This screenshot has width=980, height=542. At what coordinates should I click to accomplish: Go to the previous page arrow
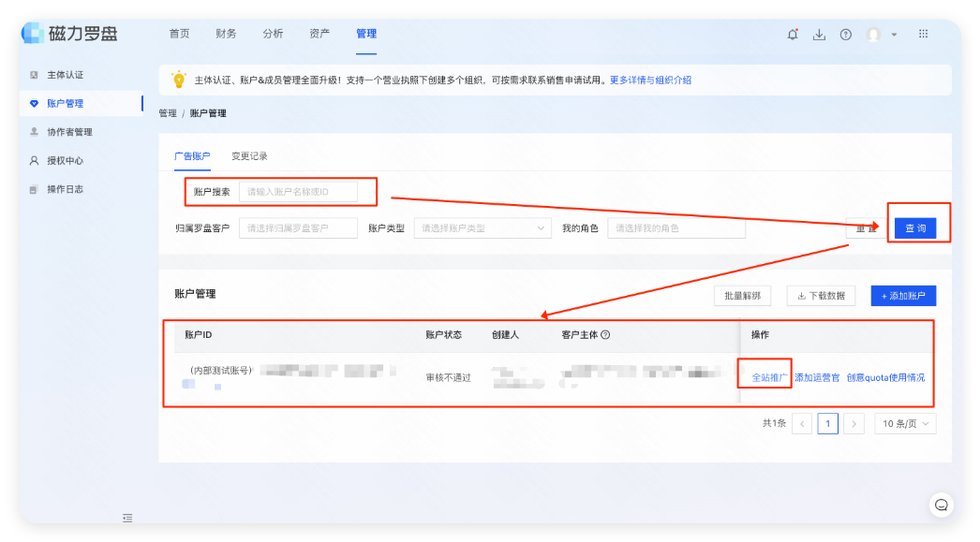(x=802, y=423)
